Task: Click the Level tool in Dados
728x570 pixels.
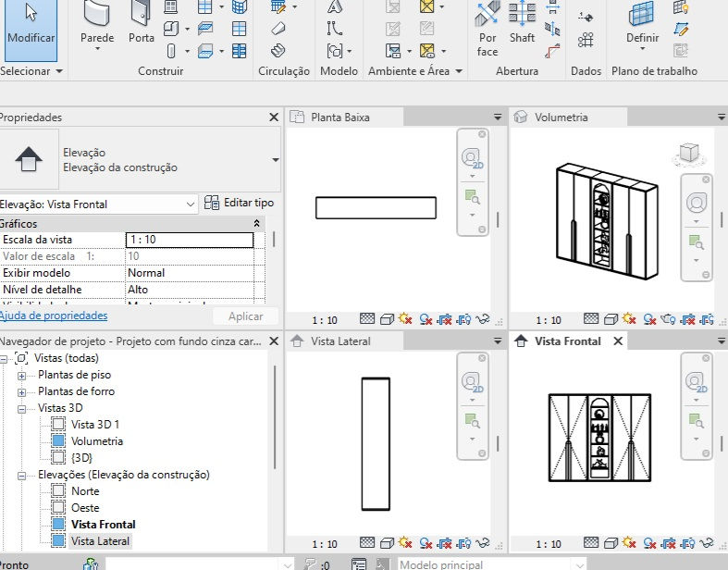Action: point(586,18)
